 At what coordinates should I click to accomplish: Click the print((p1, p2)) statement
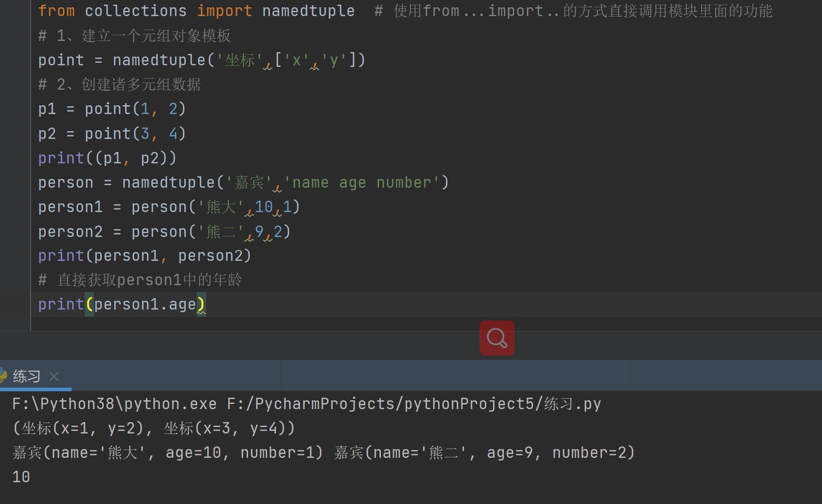[x=107, y=158]
